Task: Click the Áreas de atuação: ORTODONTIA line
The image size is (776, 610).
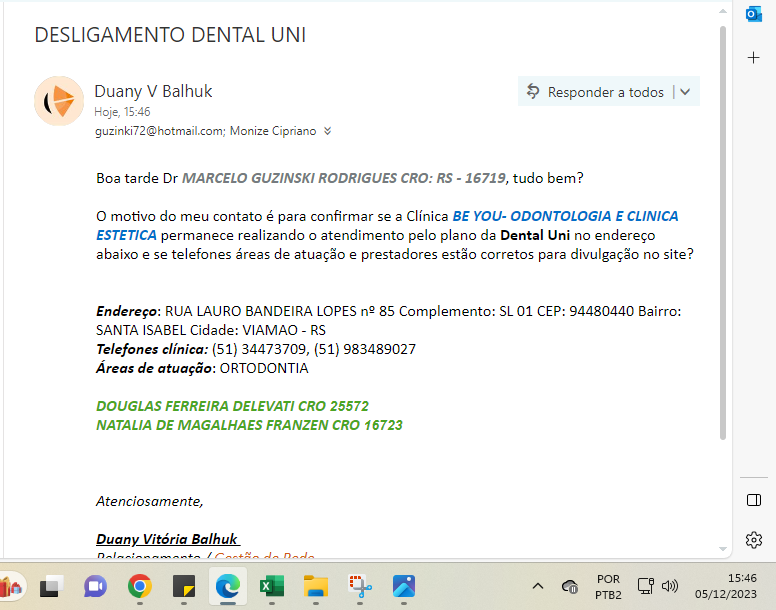Action: [x=202, y=369]
